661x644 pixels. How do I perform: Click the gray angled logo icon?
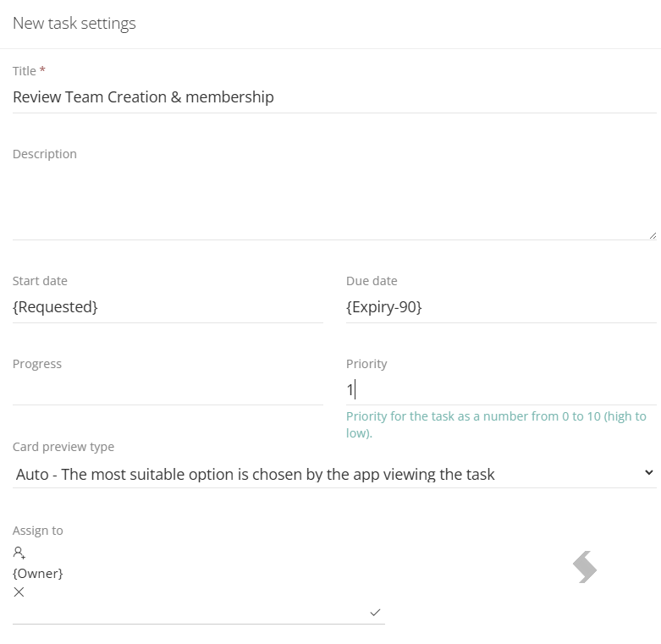585,567
